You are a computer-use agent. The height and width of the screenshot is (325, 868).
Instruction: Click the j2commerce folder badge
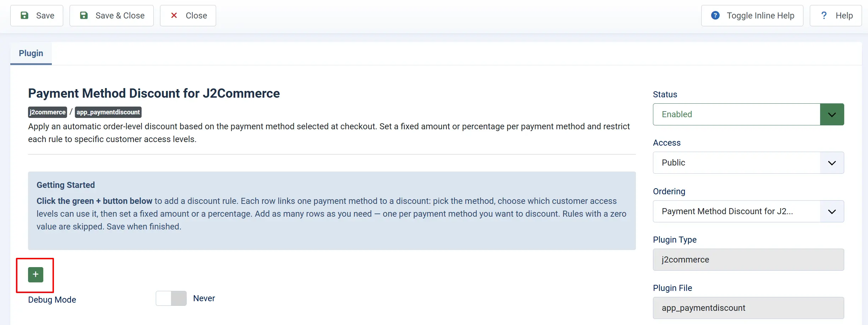coord(48,112)
